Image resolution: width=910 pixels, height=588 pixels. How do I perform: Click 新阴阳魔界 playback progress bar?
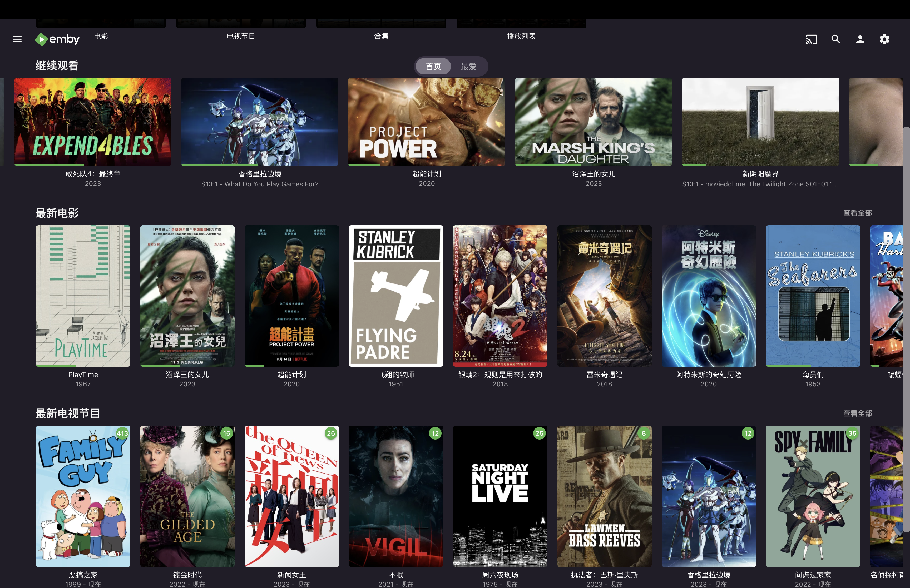click(760, 165)
